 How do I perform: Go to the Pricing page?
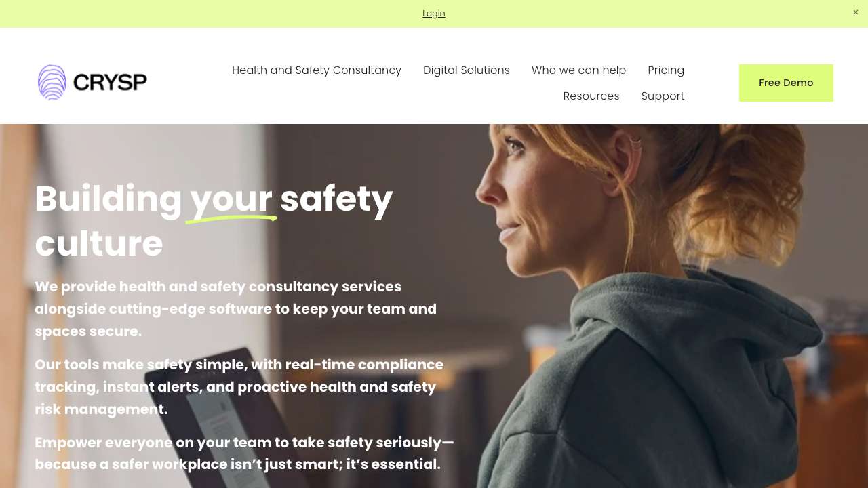pos(666,70)
